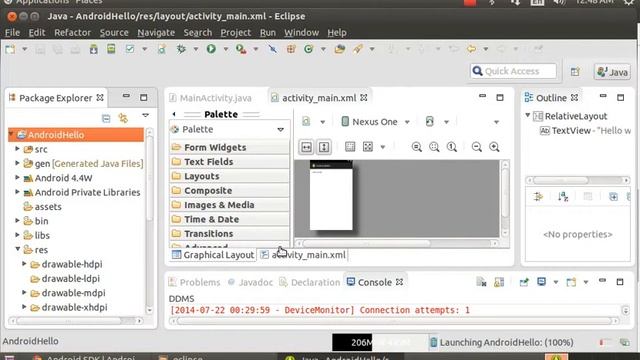The image size is (640, 360).
Task: Switch to the Graphical Layout tab
Action: click(x=213, y=255)
